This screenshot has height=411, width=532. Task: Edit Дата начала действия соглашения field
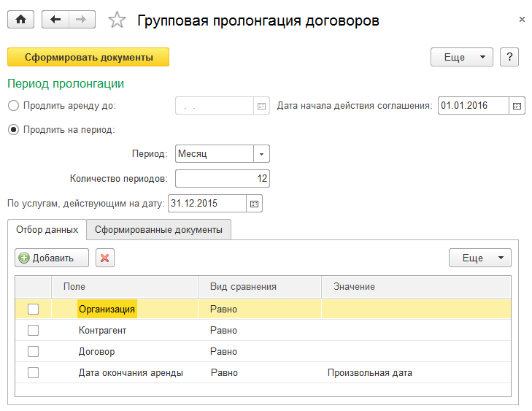click(x=474, y=106)
